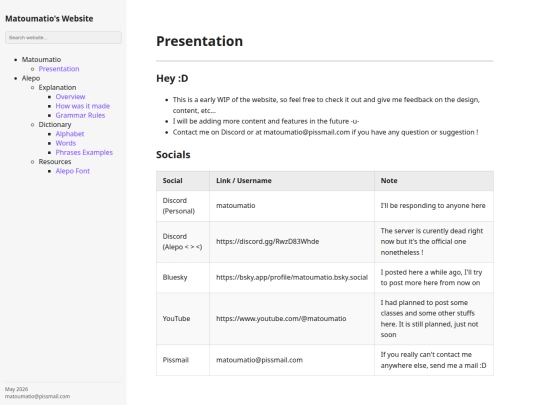Click the Pissmail table cell
This screenshot has width=540, height=405.
[x=183, y=360]
